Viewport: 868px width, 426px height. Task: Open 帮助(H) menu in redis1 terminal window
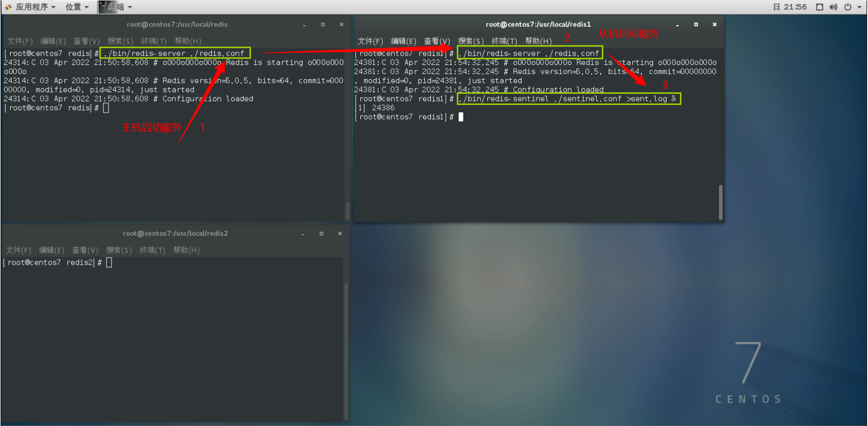538,41
